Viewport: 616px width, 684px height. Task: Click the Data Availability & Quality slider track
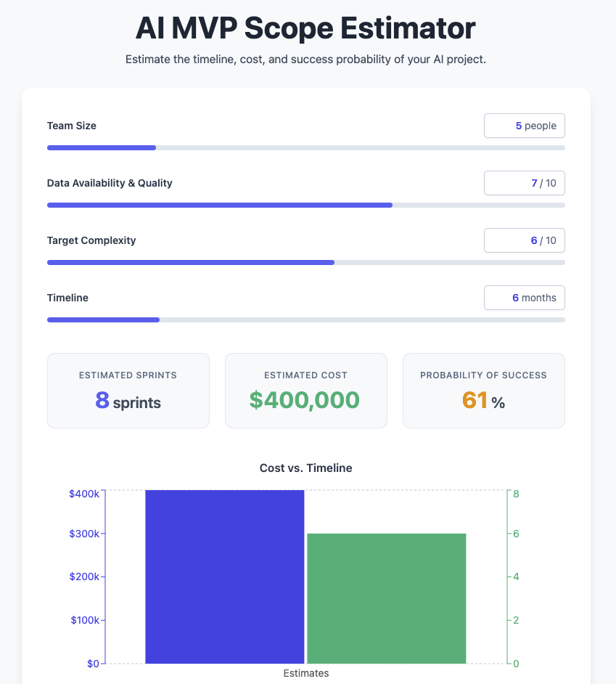click(305, 205)
